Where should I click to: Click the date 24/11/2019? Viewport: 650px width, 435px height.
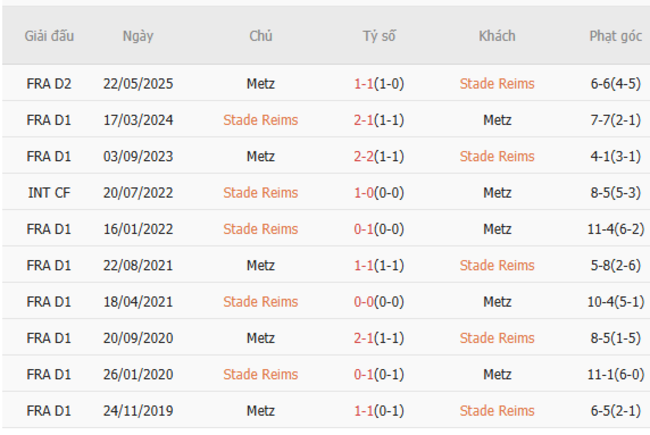click(x=138, y=410)
